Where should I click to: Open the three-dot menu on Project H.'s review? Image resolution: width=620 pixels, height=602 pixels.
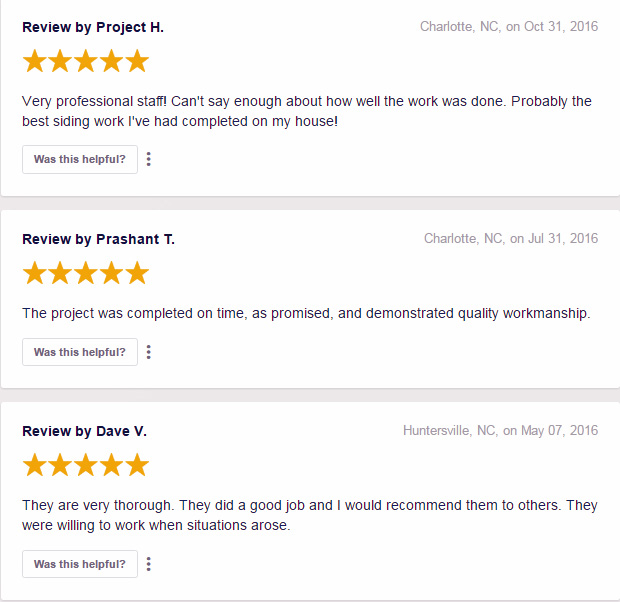coord(149,159)
